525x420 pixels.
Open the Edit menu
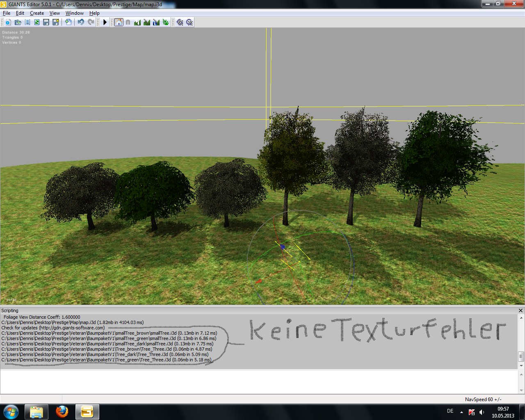click(20, 13)
